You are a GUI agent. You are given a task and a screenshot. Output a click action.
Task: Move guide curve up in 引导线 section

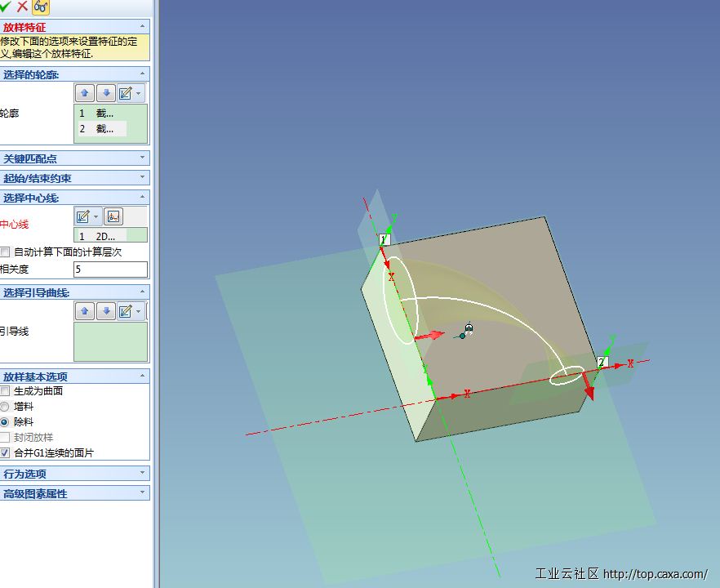(86, 311)
